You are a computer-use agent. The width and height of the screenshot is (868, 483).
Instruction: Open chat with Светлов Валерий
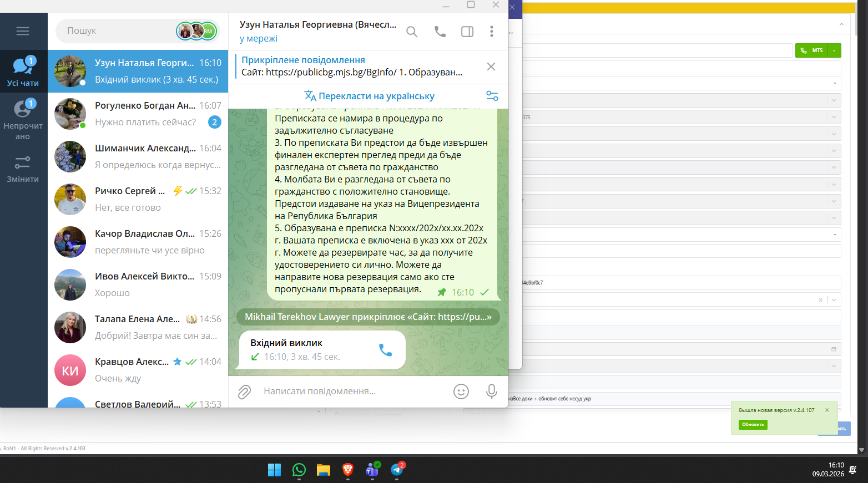pos(138,400)
